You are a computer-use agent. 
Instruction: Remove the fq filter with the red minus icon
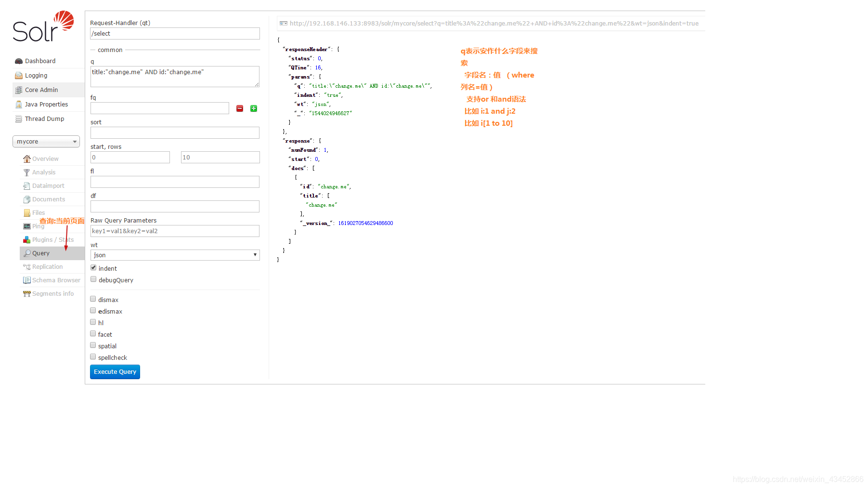point(240,108)
